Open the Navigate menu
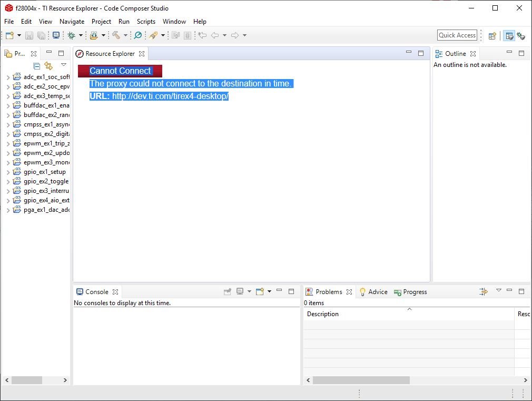This screenshot has width=532, height=401. (x=72, y=22)
